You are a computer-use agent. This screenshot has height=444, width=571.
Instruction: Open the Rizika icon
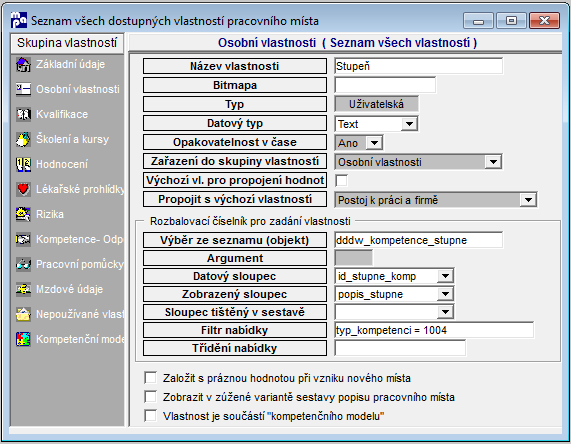tap(23, 214)
